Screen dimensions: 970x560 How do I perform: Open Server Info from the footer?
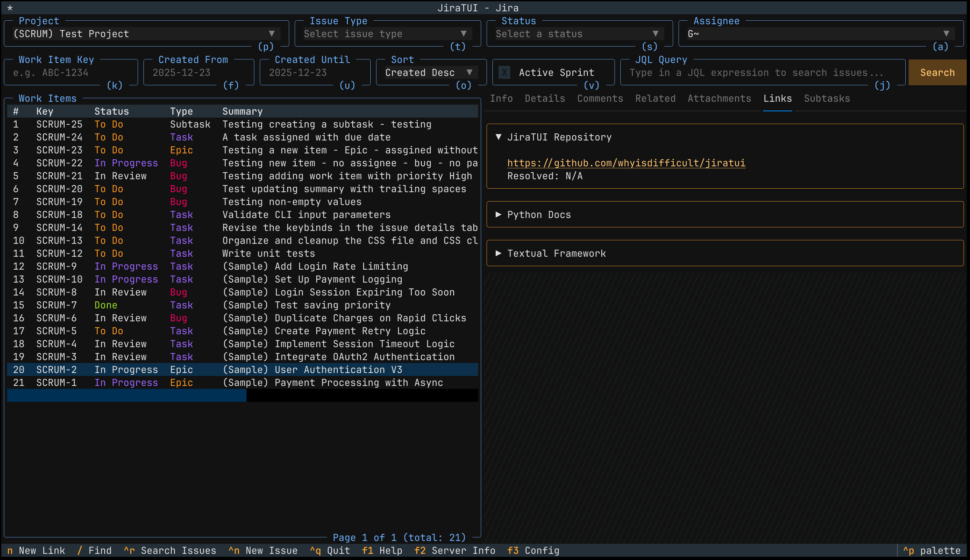455,550
